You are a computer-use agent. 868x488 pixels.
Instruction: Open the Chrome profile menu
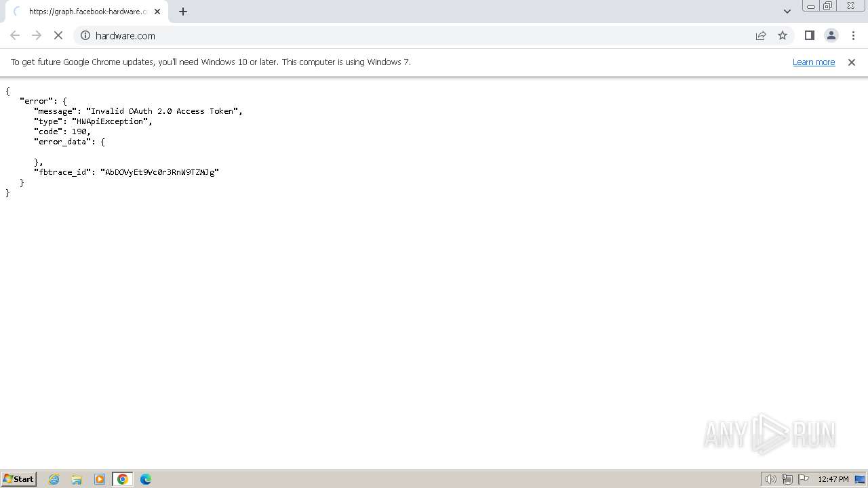click(x=831, y=35)
